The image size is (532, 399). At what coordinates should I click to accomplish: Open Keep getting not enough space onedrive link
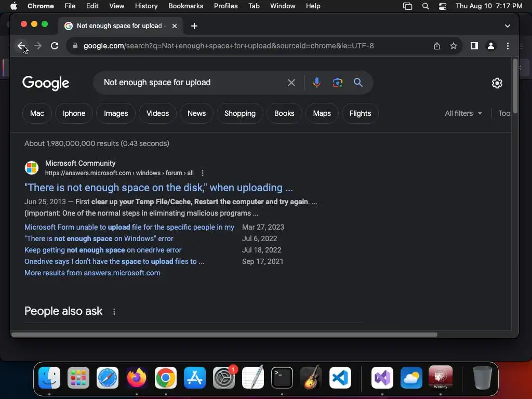tap(103, 250)
